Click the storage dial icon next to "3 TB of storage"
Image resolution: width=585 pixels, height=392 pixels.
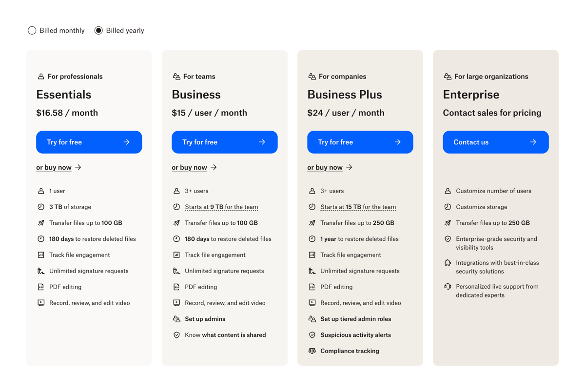click(x=41, y=207)
